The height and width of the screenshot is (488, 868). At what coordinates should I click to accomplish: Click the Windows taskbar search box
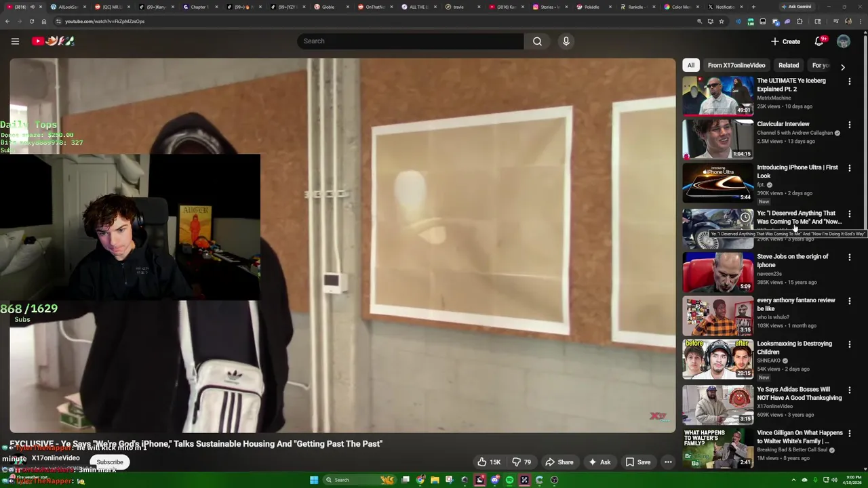pyautogui.click(x=359, y=480)
